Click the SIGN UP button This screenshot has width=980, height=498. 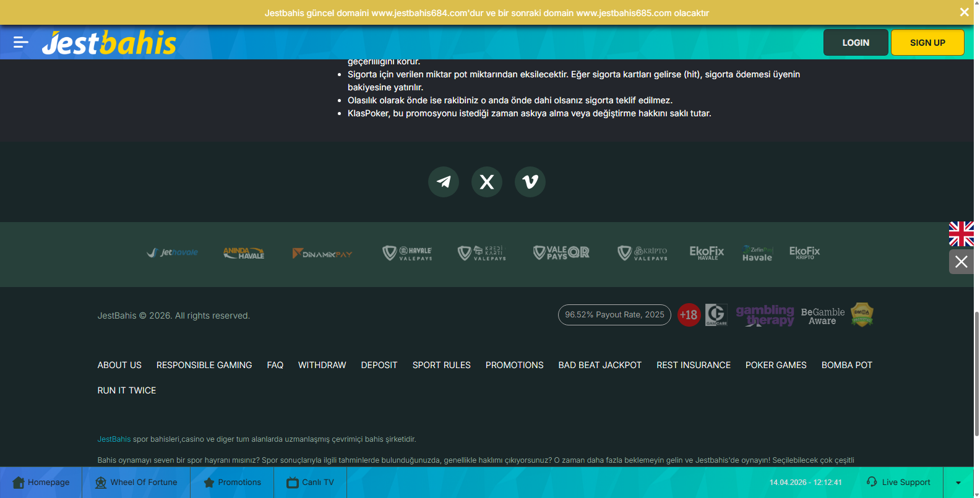[x=927, y=43]
